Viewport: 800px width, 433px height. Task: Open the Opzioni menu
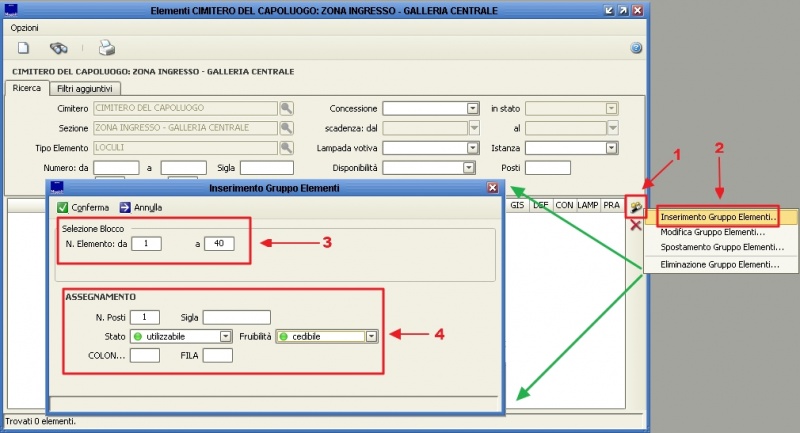[x=25, y=27]
